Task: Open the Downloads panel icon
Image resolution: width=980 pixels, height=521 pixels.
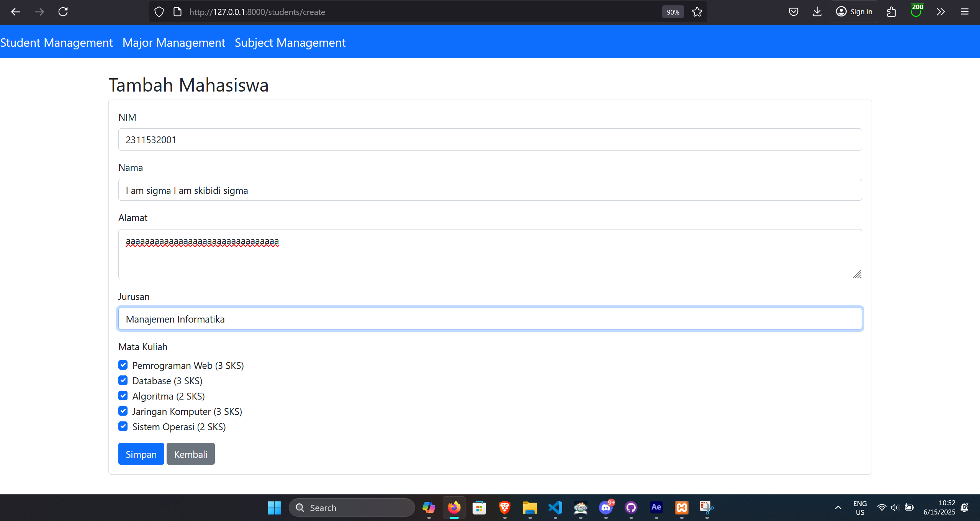Action: (817, 12)
